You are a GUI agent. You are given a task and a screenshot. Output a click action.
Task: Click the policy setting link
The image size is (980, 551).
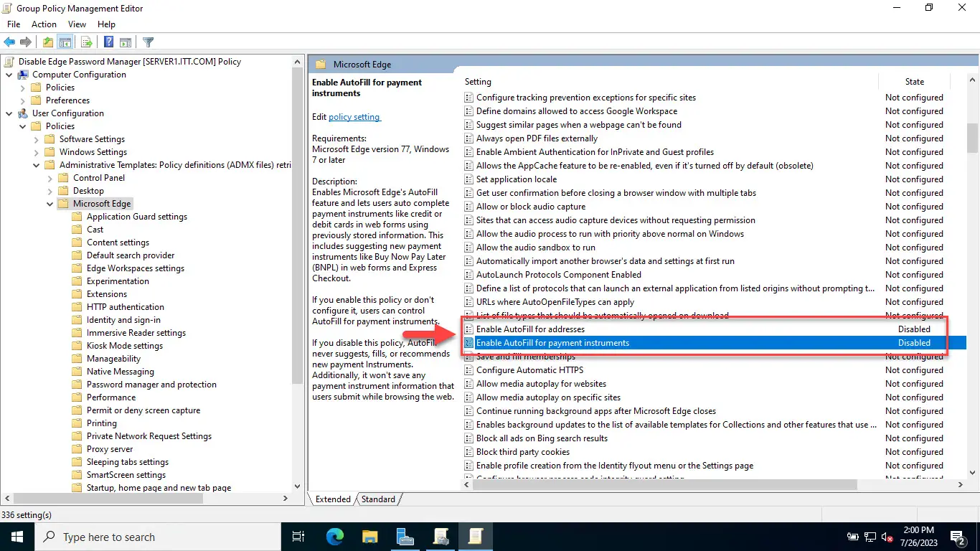click(x=354, y=117)
